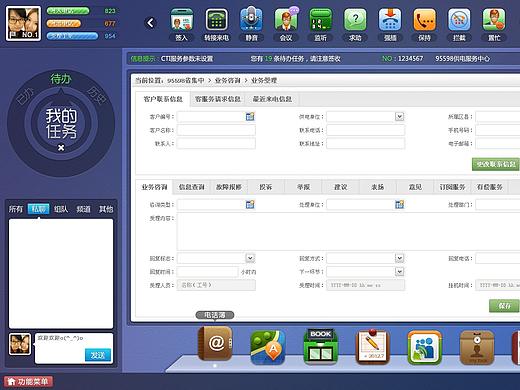This screenshot has height=390, width=520.
Task: Open the BOOK store dock icon
Action: tap(320, 346)
